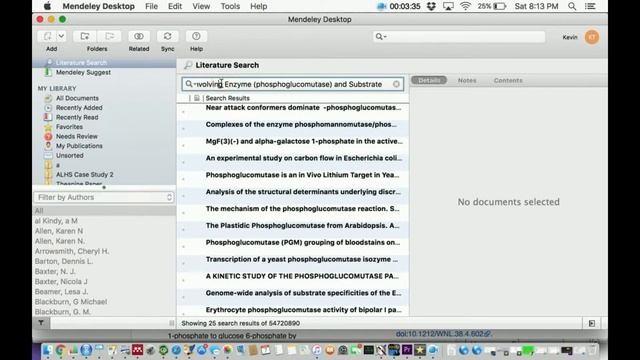Open Needs Review in My Library
This screenshot has width=640, height=360.
click(77, 136)
